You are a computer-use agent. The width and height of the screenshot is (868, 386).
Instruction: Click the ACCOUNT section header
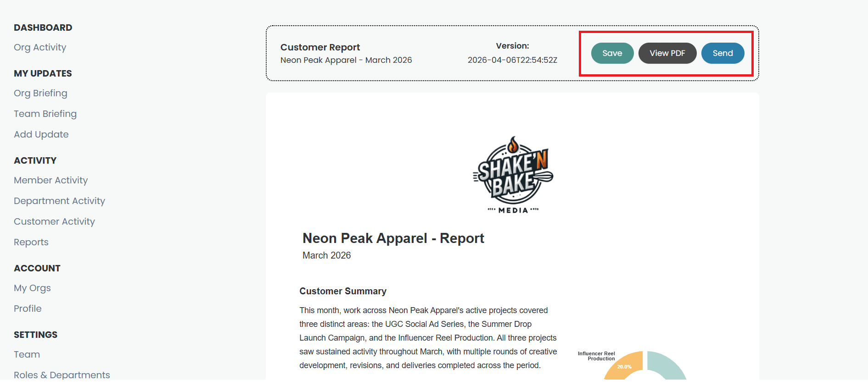(37, 268)
